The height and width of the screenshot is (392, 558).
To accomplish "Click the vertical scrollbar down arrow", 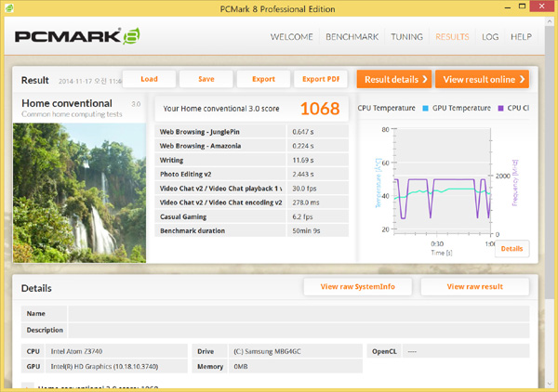I will tap(550, 384).
